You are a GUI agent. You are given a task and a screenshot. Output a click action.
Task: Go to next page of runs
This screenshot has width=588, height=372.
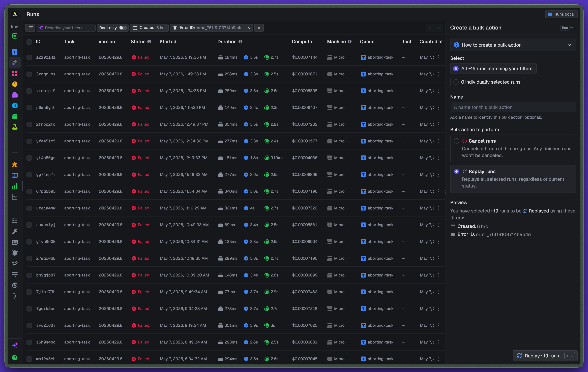[438, 28]
